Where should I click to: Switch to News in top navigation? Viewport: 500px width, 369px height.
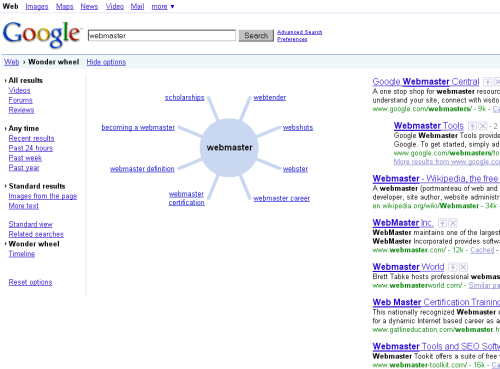point(89,6)
